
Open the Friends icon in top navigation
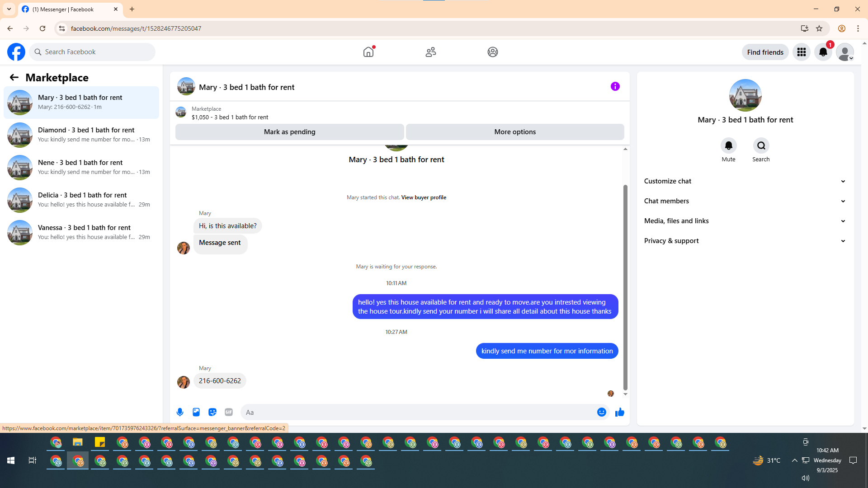[431, 52]
